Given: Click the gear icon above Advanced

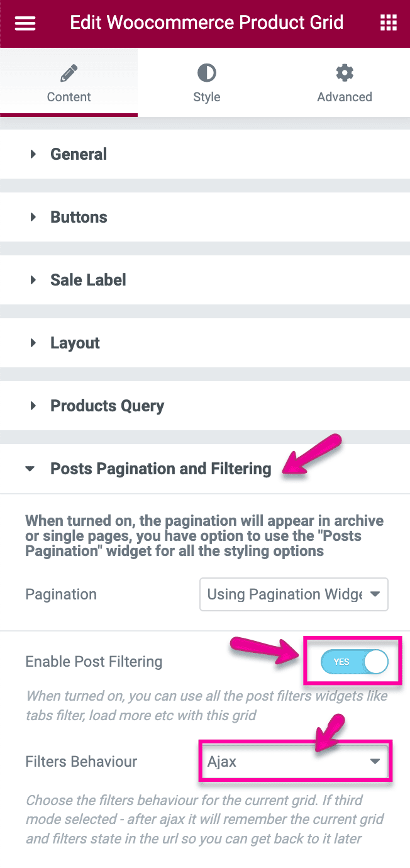Looking at the screenshot, I should tap(345, 72).
